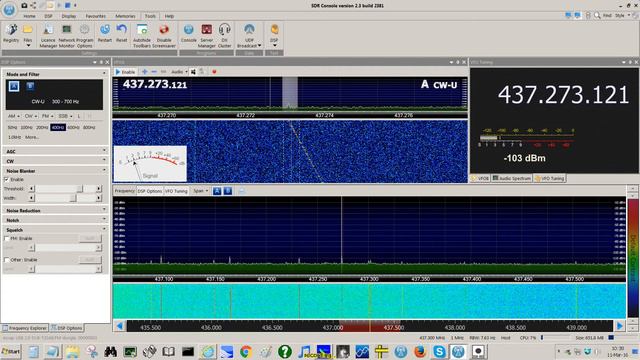Screen dimensions: 640x360
Task: Expand the CW section
Action: 56,161
